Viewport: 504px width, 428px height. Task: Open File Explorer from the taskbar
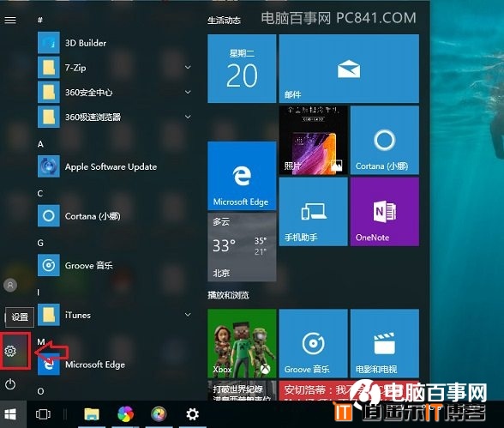(92, 414)
